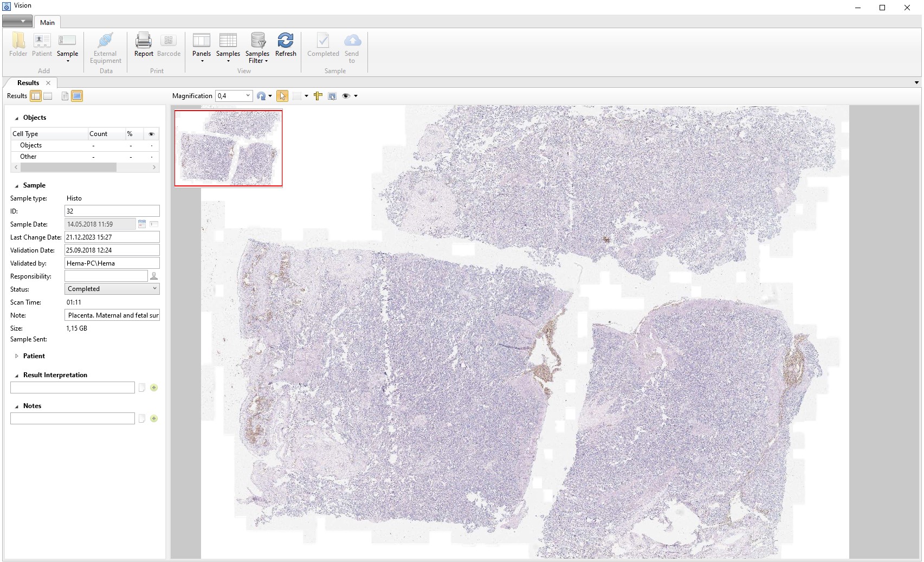The height and width of the screenshot is (562, 924).
Task: Click the slide overview thumbnail
Action: (228, 148)
